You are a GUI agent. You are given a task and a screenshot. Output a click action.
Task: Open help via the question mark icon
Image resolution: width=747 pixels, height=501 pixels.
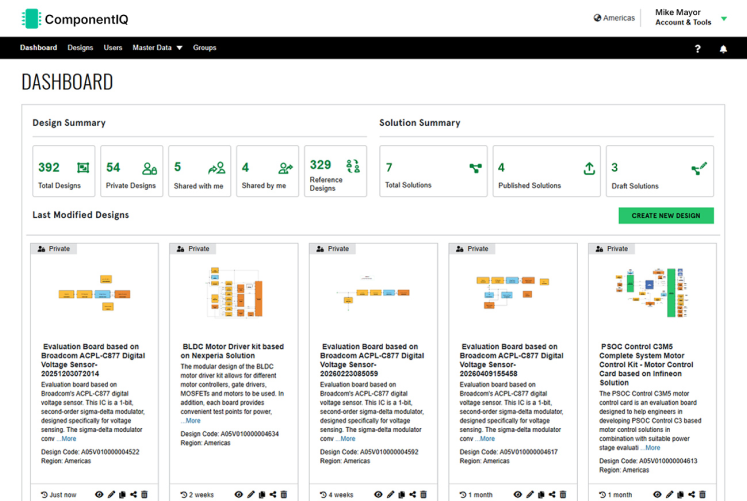point(697,49)
